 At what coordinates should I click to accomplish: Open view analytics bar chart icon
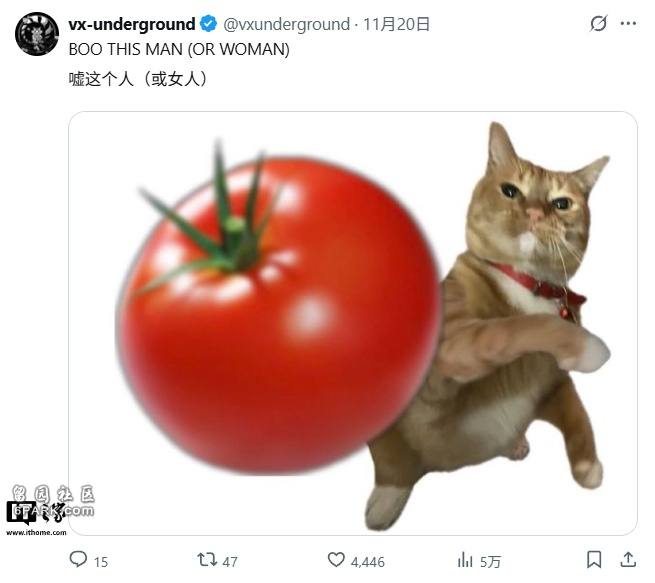click(465, 560)
